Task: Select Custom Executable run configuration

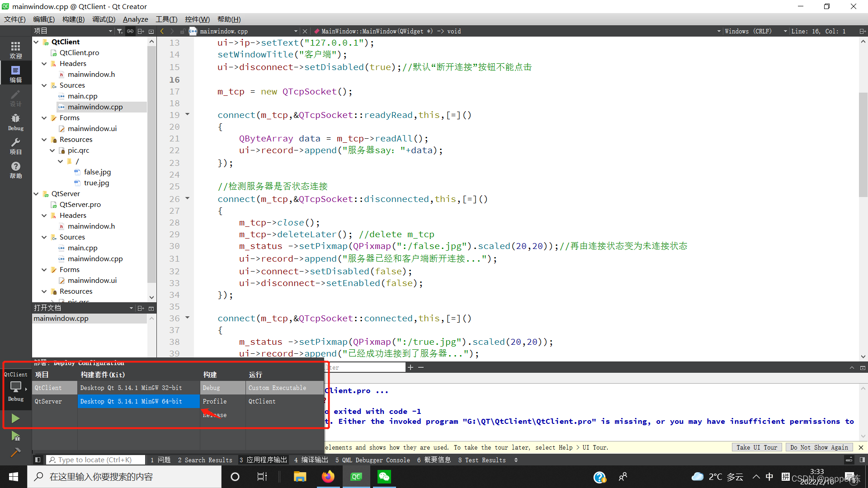Action: [285, 388]
